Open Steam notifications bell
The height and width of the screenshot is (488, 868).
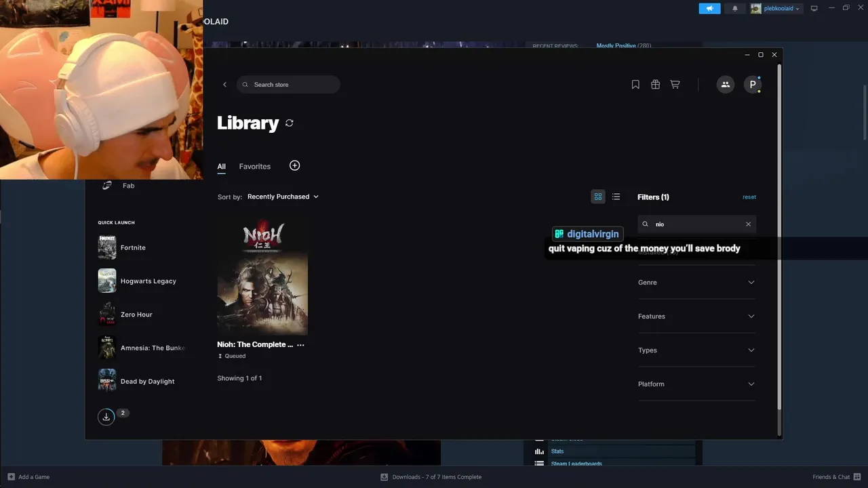coord(734,8)
